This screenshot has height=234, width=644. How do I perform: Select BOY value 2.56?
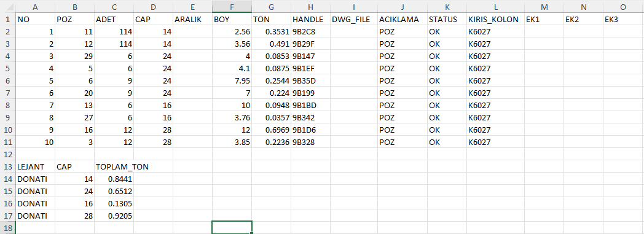(x=232, y=31)
